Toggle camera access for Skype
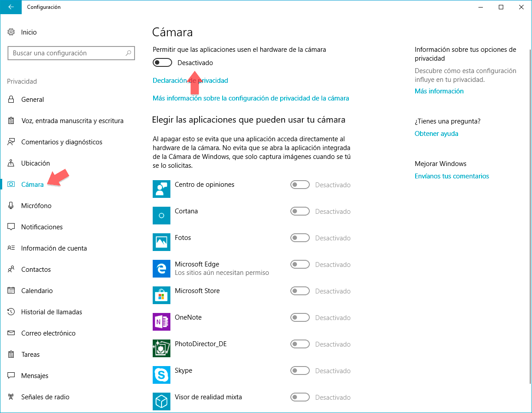 [x=300, y=371]
